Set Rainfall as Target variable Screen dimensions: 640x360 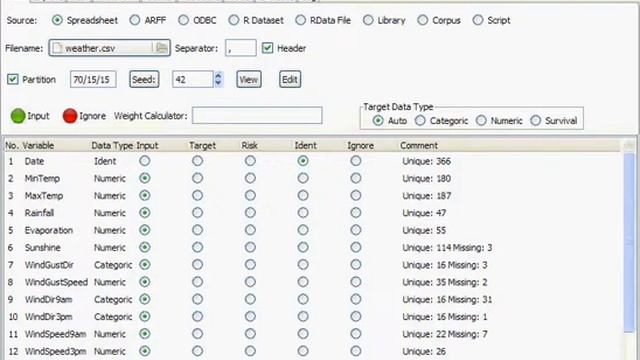click(198, 213)
